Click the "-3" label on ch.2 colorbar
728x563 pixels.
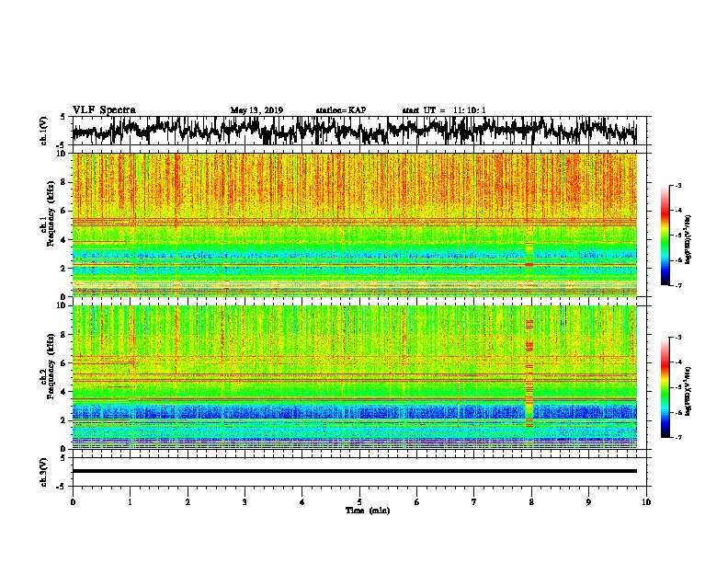pos(677,338)
